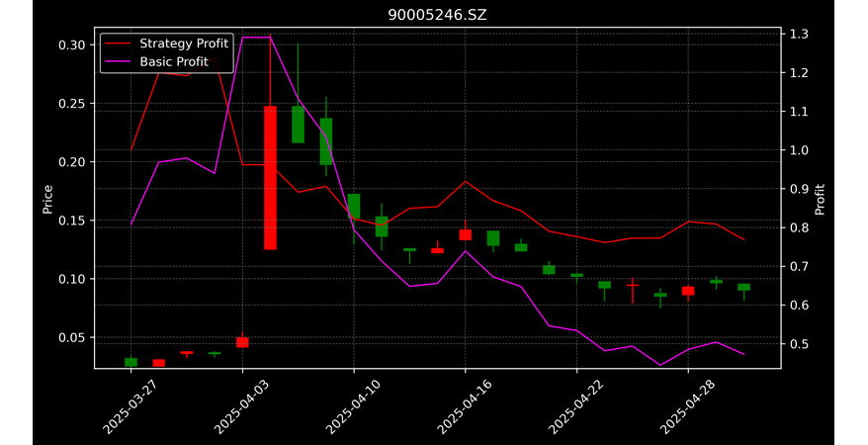Click the red candlestick above the 2025-04-16 tick
Image resolution: width=868 pixels, height=445 pixels.
[x=465, y=234]
